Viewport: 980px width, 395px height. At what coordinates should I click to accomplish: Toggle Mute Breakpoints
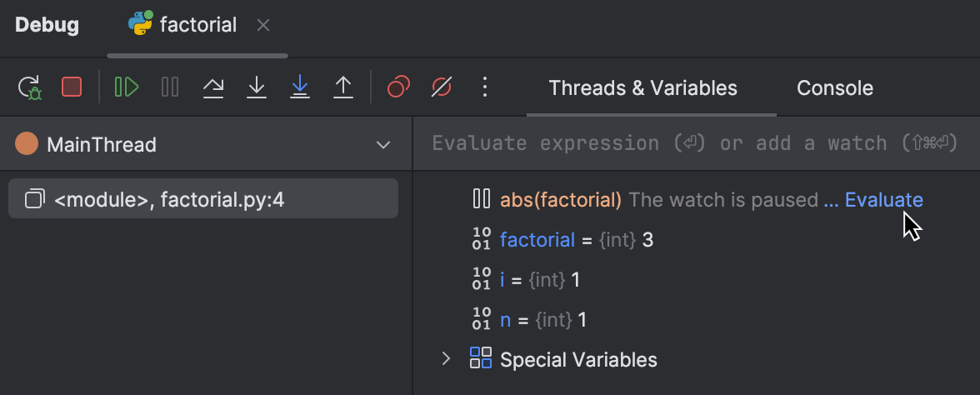coord(442,87)
